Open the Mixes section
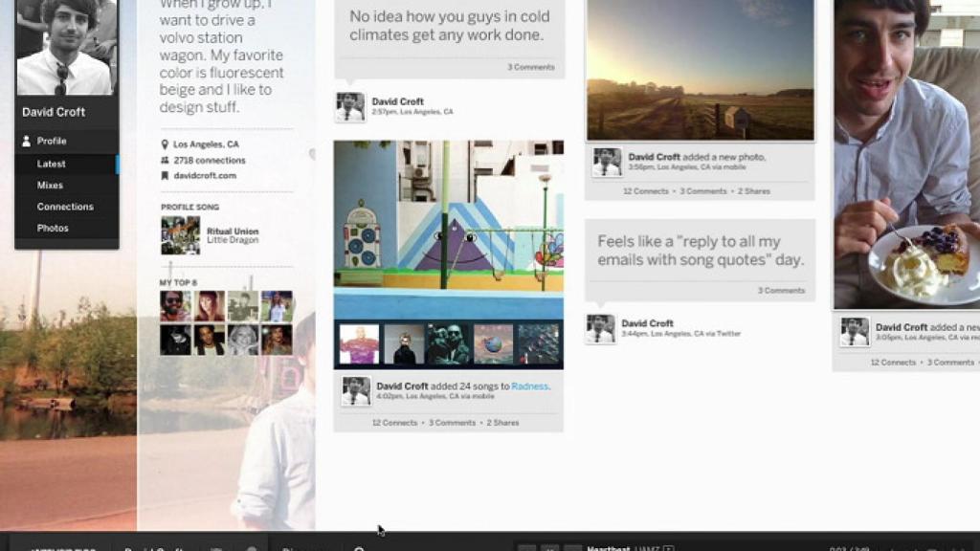The width and height of the screenshot is (980, 551). tap(50, 185)
